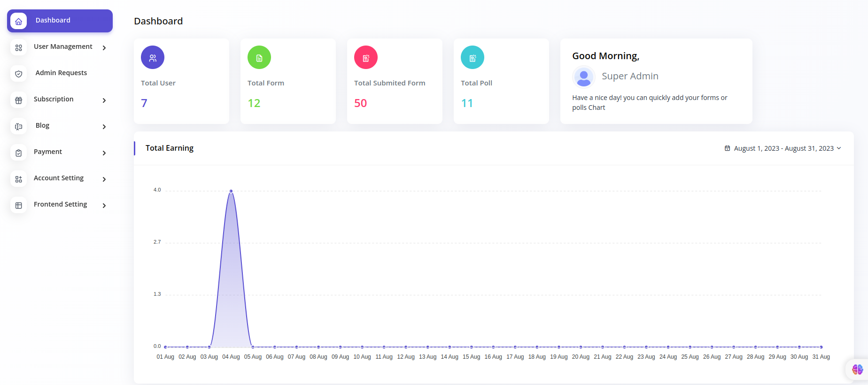
Task: Click the Frontend Setting layout icon
Action: [18, 205]
